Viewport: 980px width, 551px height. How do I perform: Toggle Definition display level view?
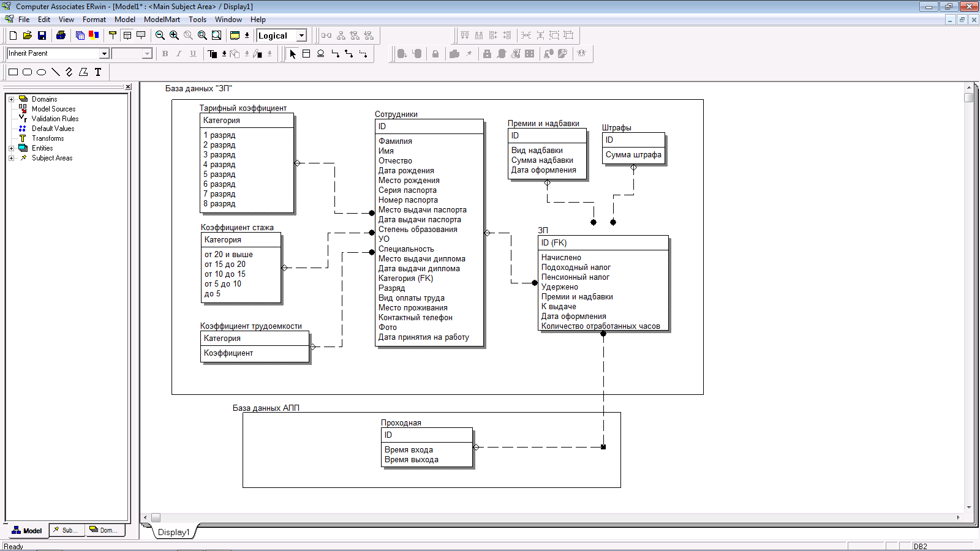[141, 36]
